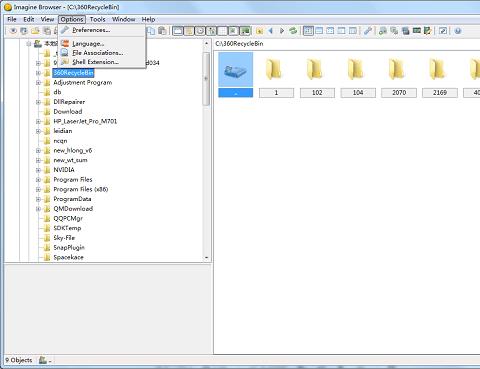Select folder thumbnail named 2070

[399, 75]
